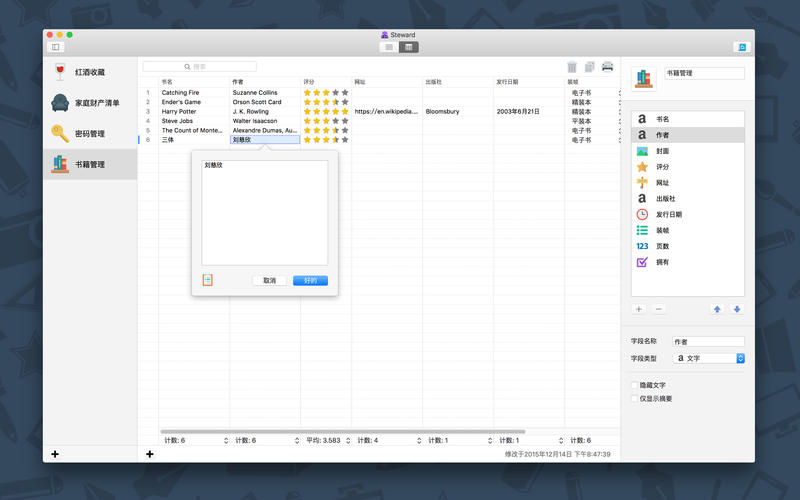Click the printer icon

(x=607, y=67)
